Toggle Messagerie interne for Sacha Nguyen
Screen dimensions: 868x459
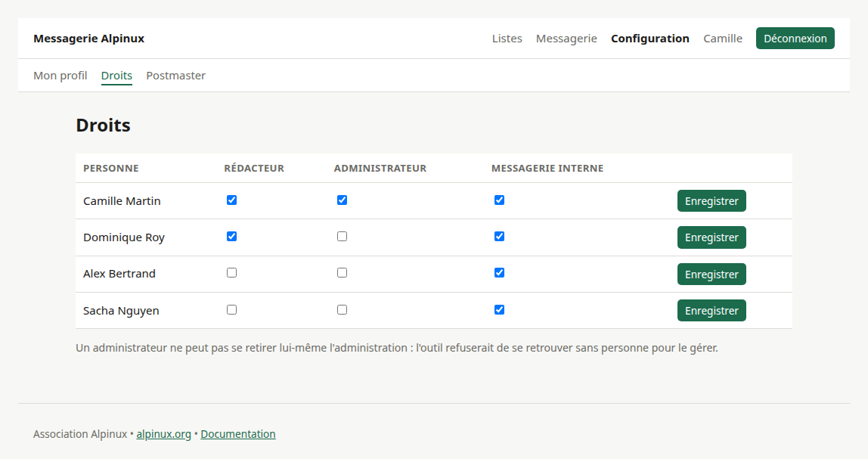pyautogui.click(x=499, y=309)
